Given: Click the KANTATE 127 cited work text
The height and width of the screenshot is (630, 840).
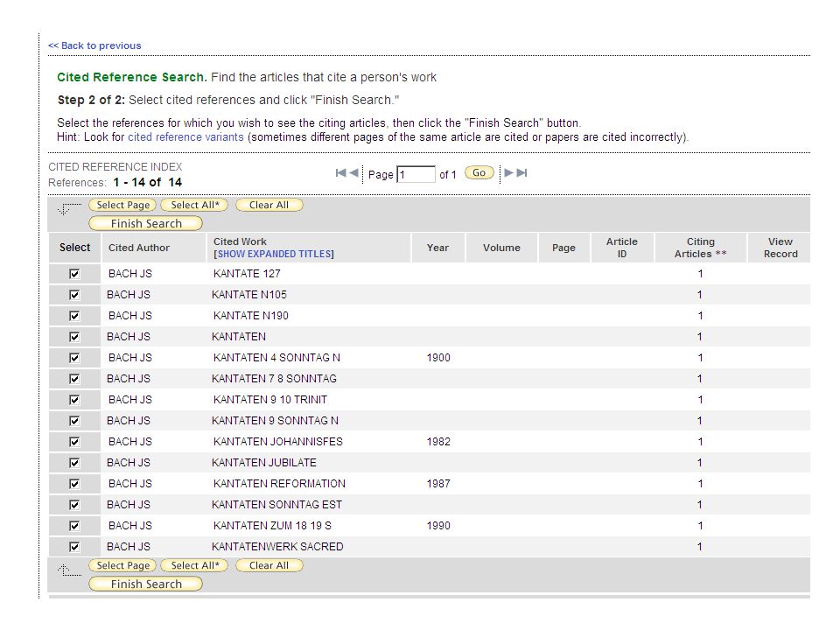Looking at the screenshot, I should click(x=247, y=274).
